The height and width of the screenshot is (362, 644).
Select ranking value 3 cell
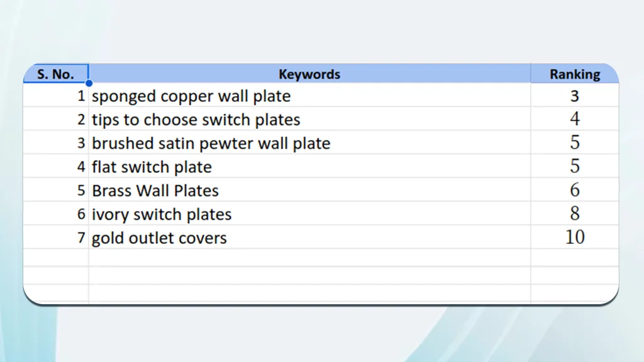575,96
